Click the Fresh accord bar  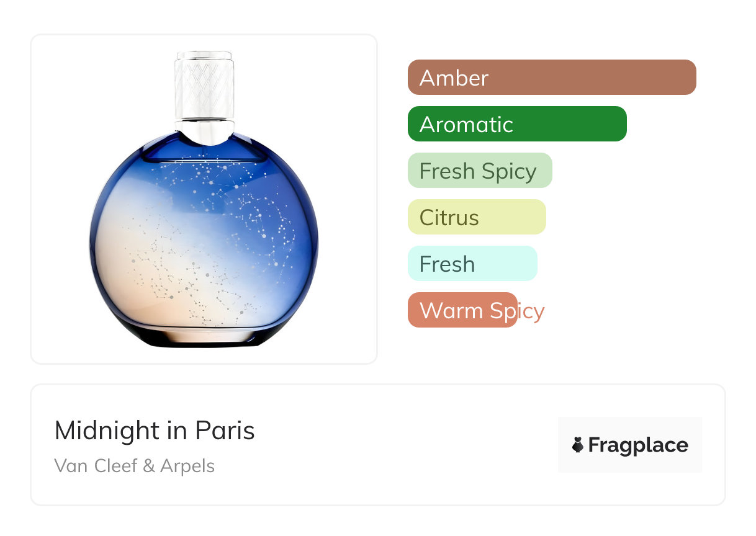coord(472,264)
